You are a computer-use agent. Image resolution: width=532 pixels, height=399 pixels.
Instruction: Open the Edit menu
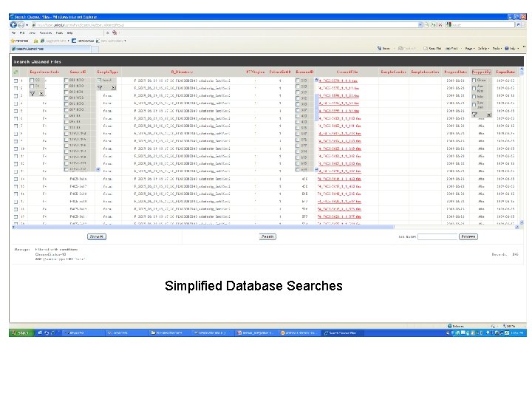tap(22, 33)
